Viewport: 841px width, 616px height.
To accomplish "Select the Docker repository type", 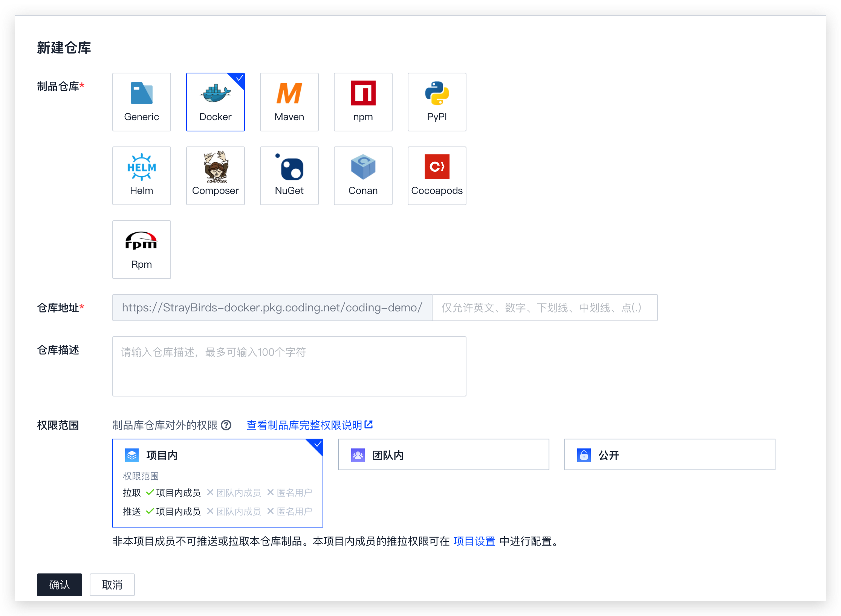I will pos(215,102).
